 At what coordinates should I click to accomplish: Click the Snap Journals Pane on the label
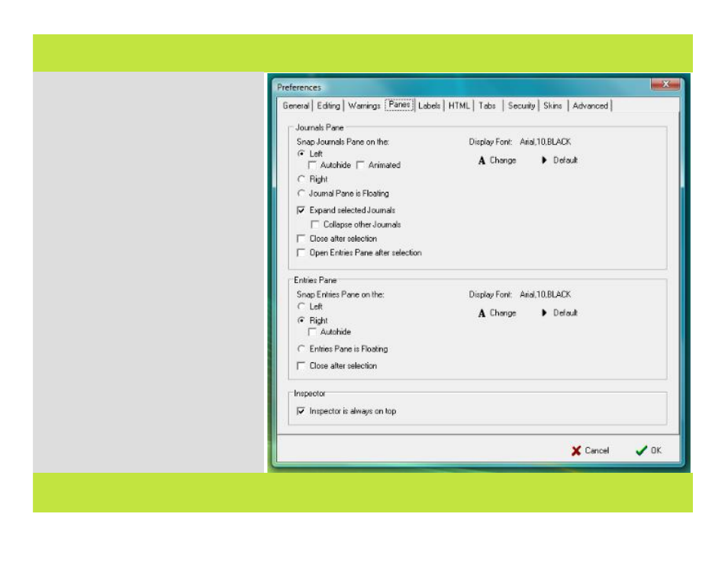343,142
